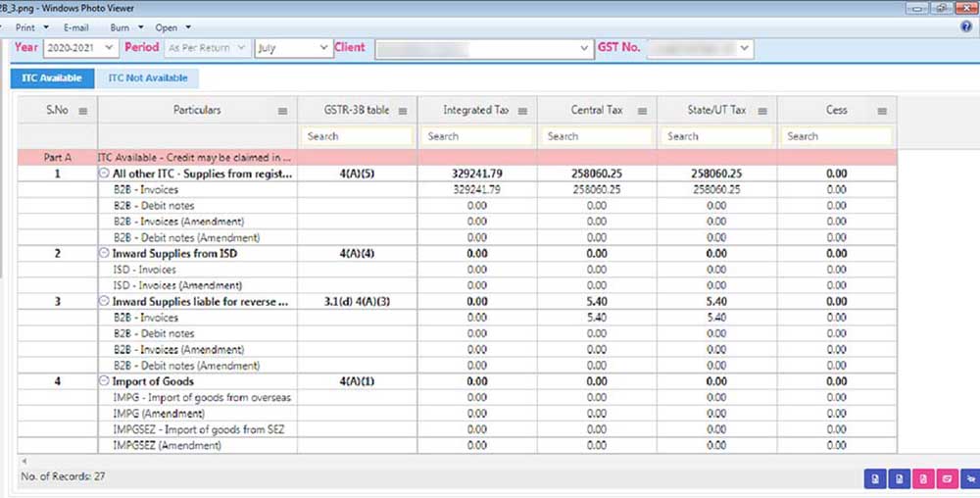
Task: Collapse the All other ITC row group
Action: tap(104, 174)
